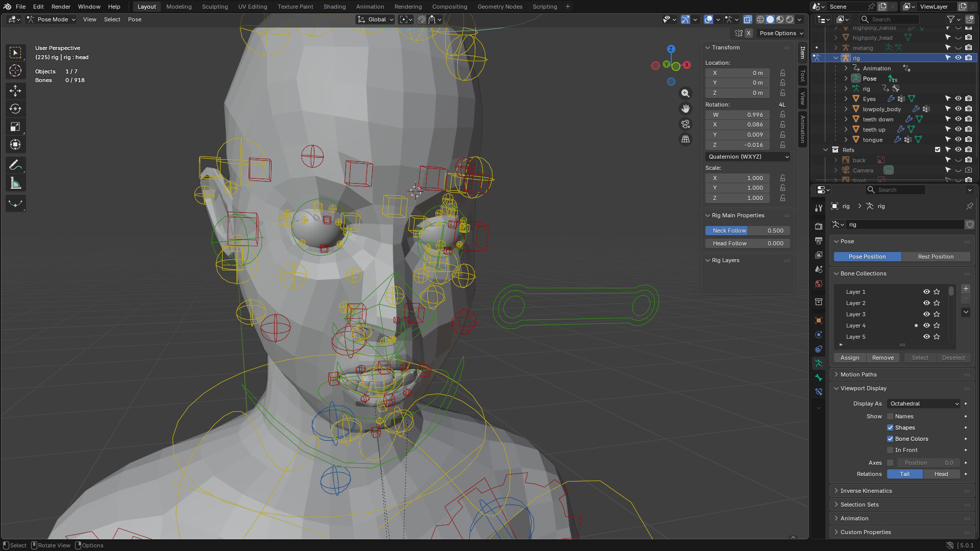Open the Object Data armature properties tab
980x551 pixels.
click(819, 363)
